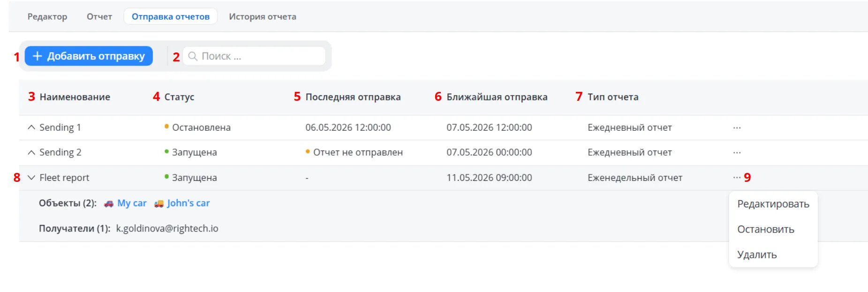Click the recipient k.goldinova@rightech.io
This screenshot has height=292, width=868.
pyautogui.click(x=167, y=228)
